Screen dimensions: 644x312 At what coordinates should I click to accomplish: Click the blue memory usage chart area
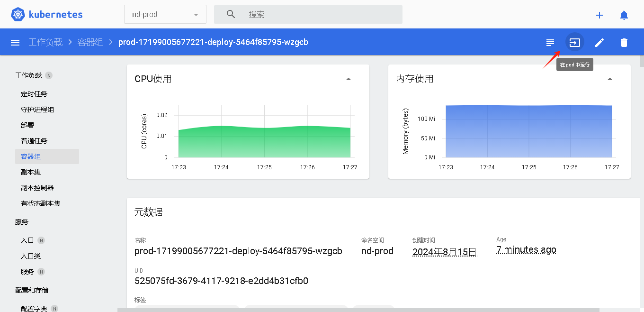coord(528,131)
